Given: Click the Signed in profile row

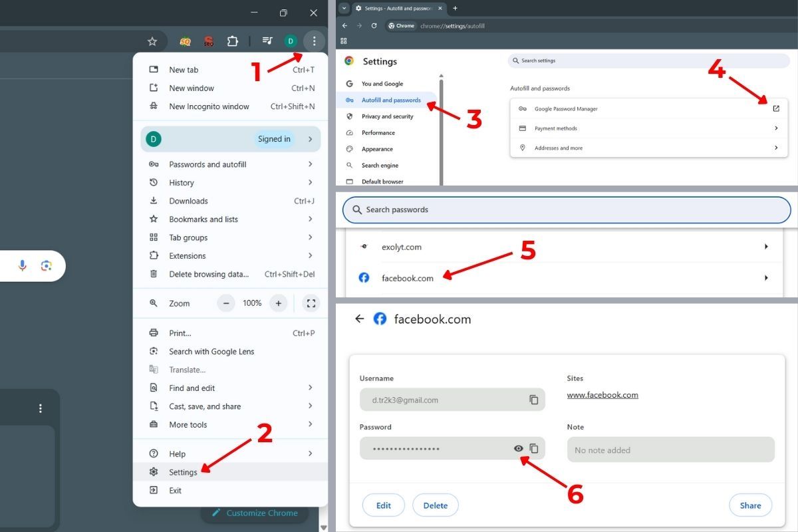Looking at the screenshot, I should [231, 139].
